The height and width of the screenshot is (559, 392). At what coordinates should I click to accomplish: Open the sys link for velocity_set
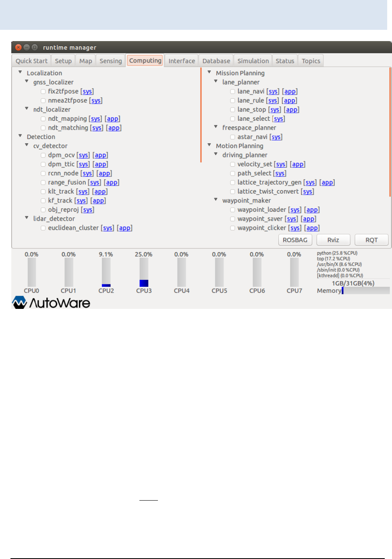[281, 164]
